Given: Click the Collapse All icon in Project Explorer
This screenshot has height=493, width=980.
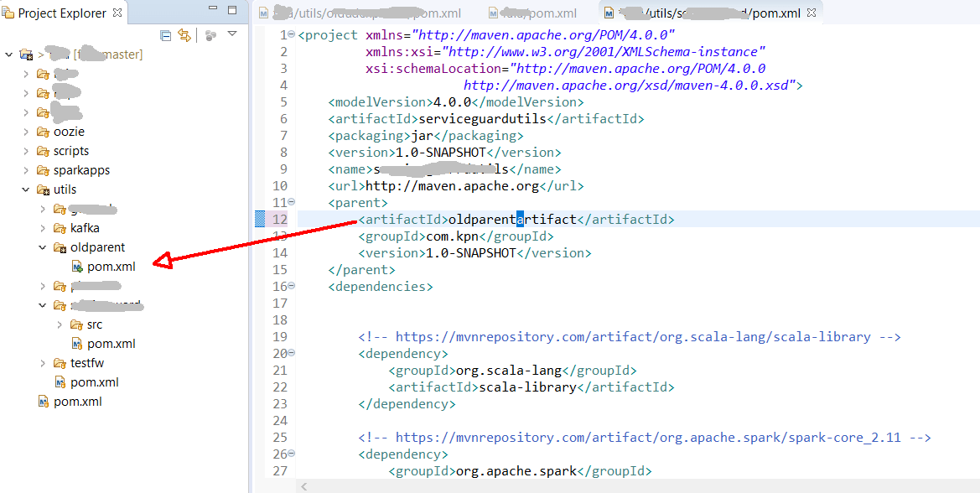Looking at the screenshot, I should point(165,36).
